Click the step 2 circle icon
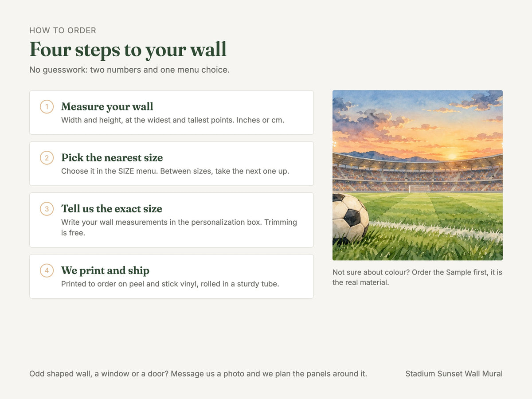This screenshot has height=399, width=532. click(x=47, y=158)
